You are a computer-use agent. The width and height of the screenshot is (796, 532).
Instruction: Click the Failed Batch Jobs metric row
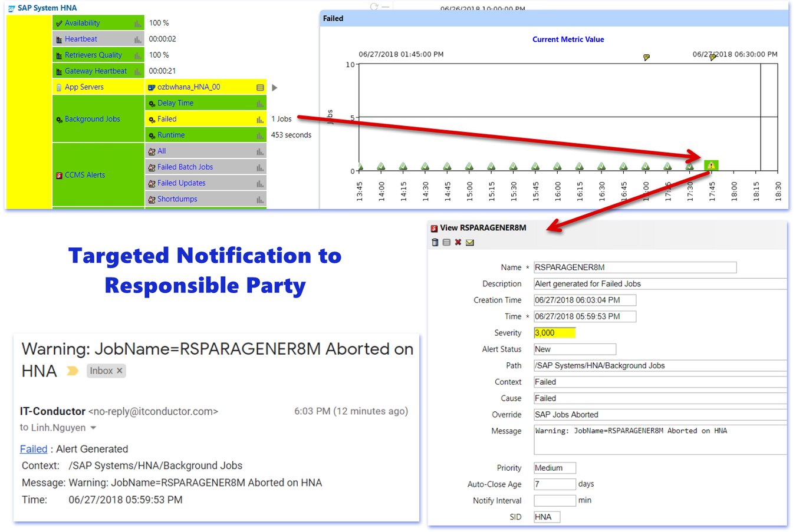(x=183, y=167)
